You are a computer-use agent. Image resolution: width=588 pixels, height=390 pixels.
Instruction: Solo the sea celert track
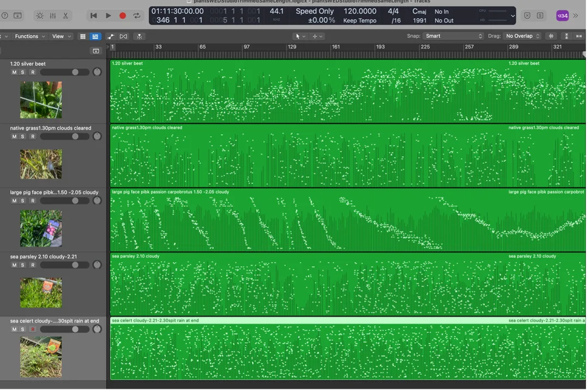[x=22, y=330]
